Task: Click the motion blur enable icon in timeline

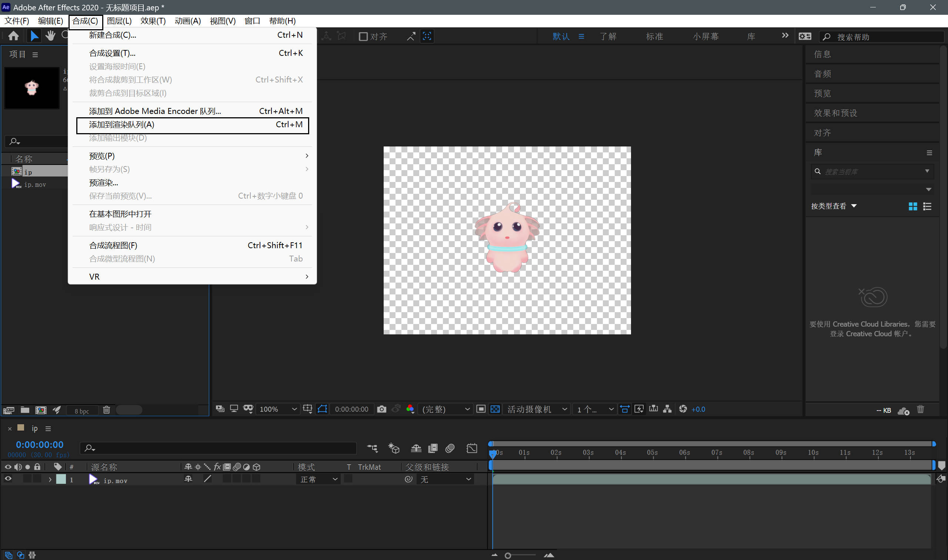Action: 450,448
